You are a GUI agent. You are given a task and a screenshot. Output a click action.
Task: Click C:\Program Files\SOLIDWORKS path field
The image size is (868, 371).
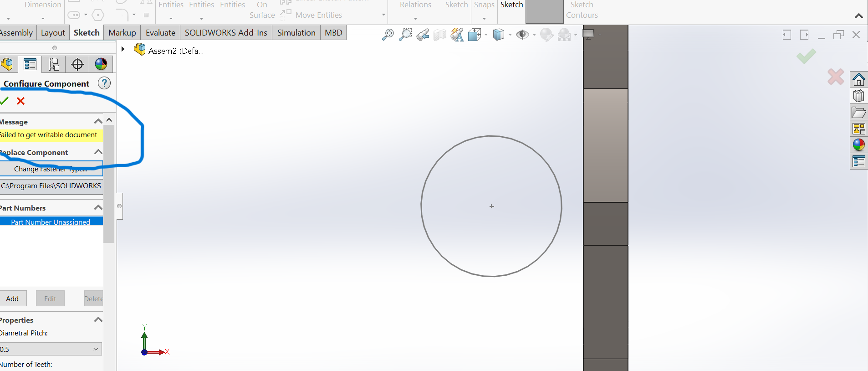pyautogui.click(x=51, y=185)
